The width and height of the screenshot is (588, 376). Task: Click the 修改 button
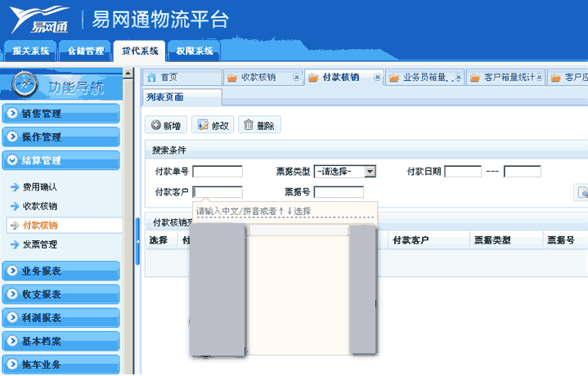coord(213,125)
